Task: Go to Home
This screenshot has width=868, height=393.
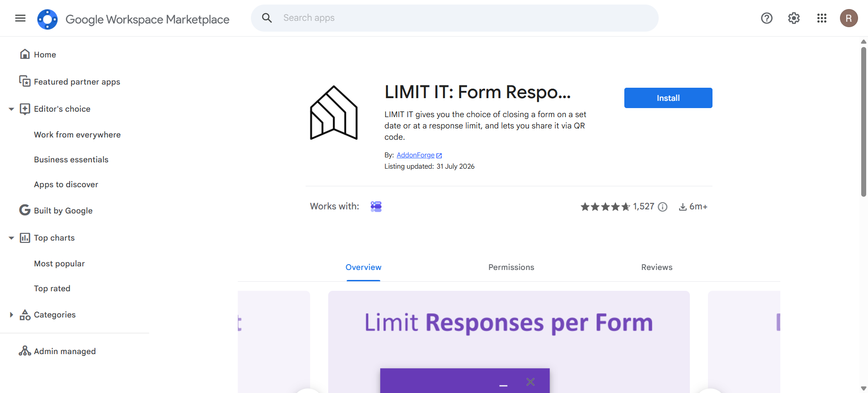Action: [45, 55]
